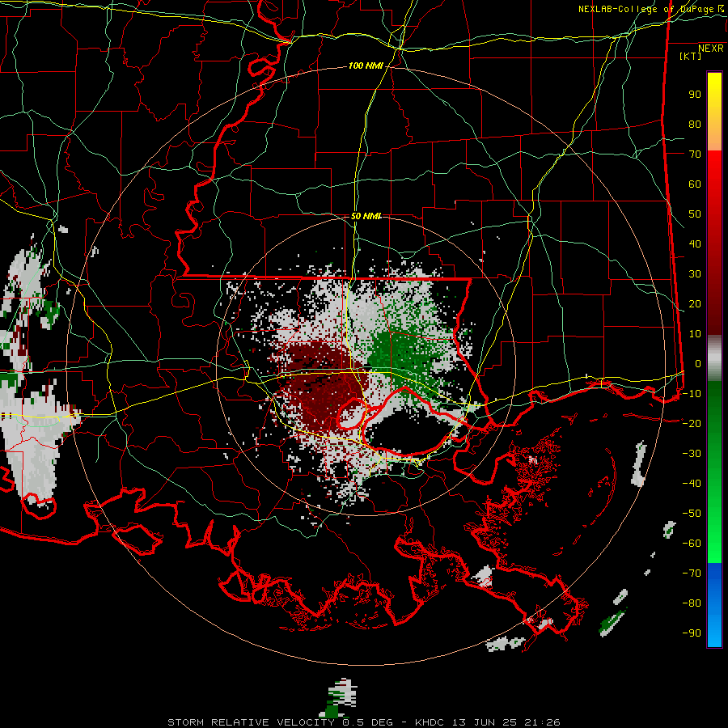Click STORM RELATIVE VELOCITY in the caption
Image resolution: width=728 pixels, height=728 pixels.
[251, 722]
